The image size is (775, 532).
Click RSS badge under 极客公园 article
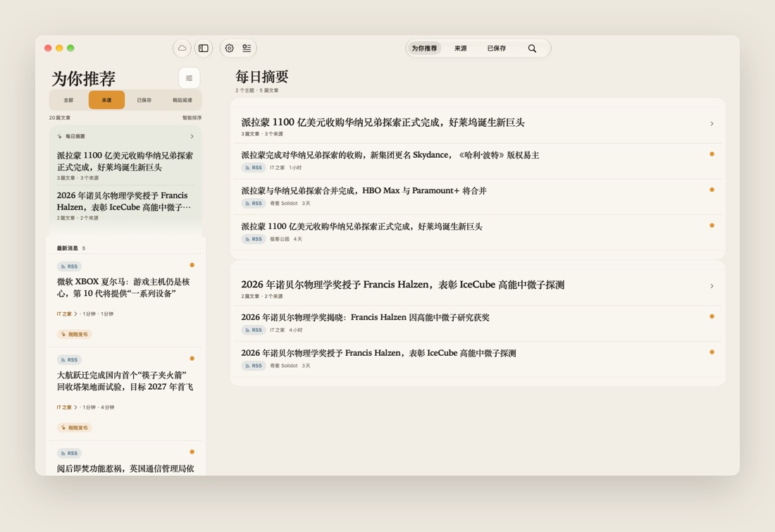(254, 239)
